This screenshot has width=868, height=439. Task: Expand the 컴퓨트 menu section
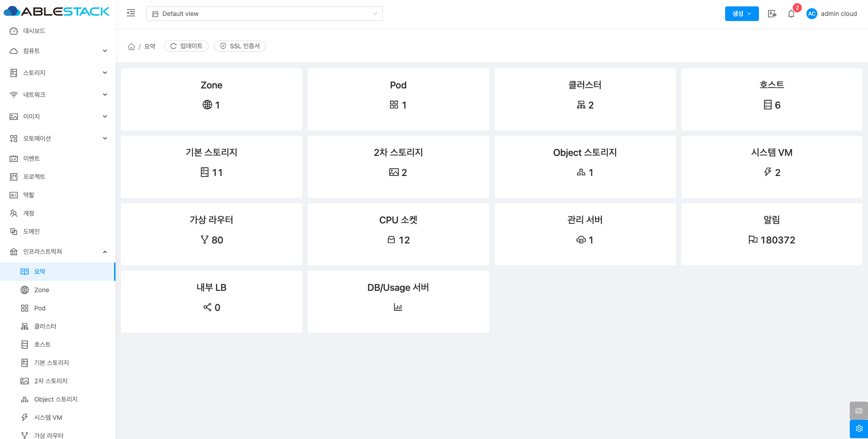(x=58, y=51)
